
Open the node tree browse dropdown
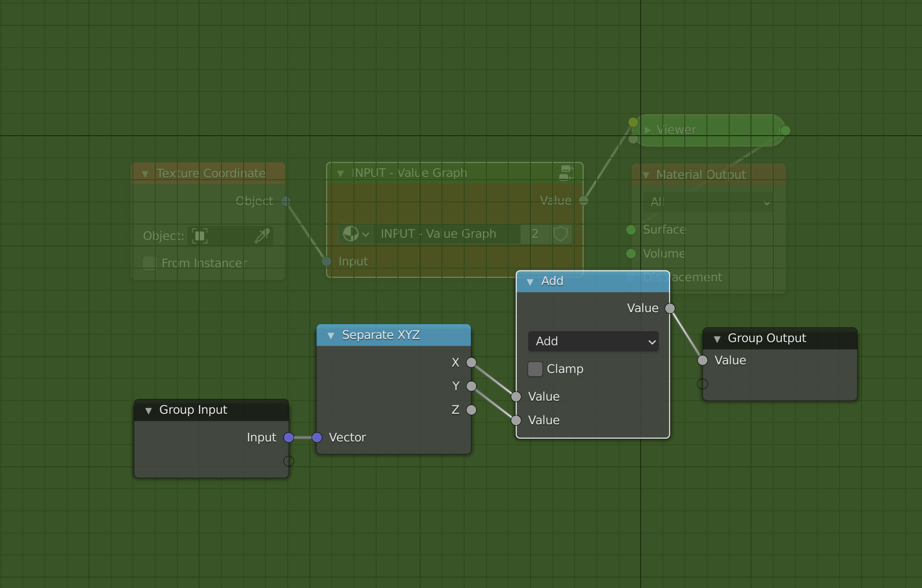coord(355,234)
